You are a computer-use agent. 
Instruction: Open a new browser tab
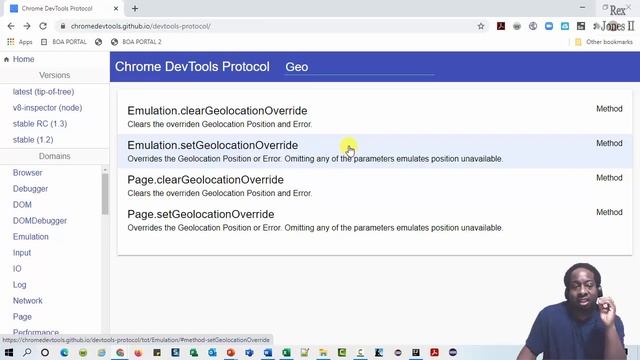(135, 8)
